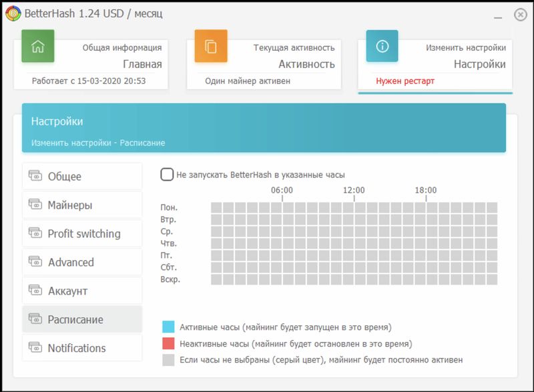Click the BetterHash logo icon in title bar

point(12,13)
